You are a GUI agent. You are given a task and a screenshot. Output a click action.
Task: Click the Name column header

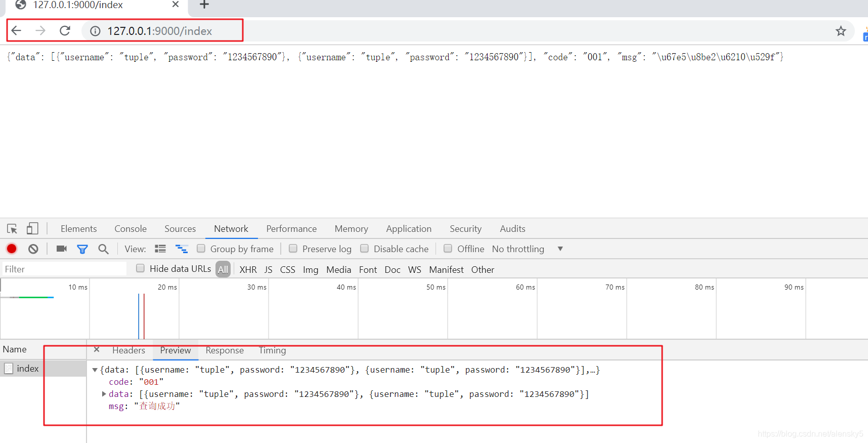(x=43, y=349)
